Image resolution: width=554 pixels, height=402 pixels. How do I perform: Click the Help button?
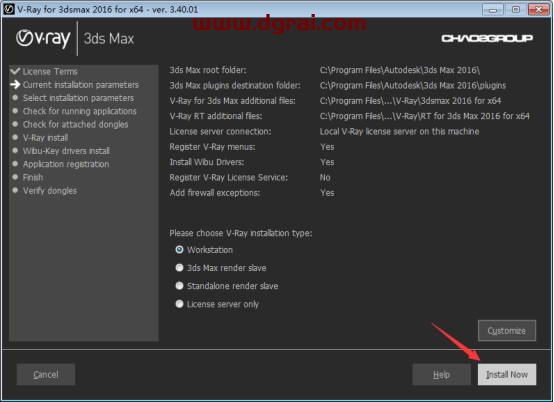pyautogui.click(x=441, y=374)
